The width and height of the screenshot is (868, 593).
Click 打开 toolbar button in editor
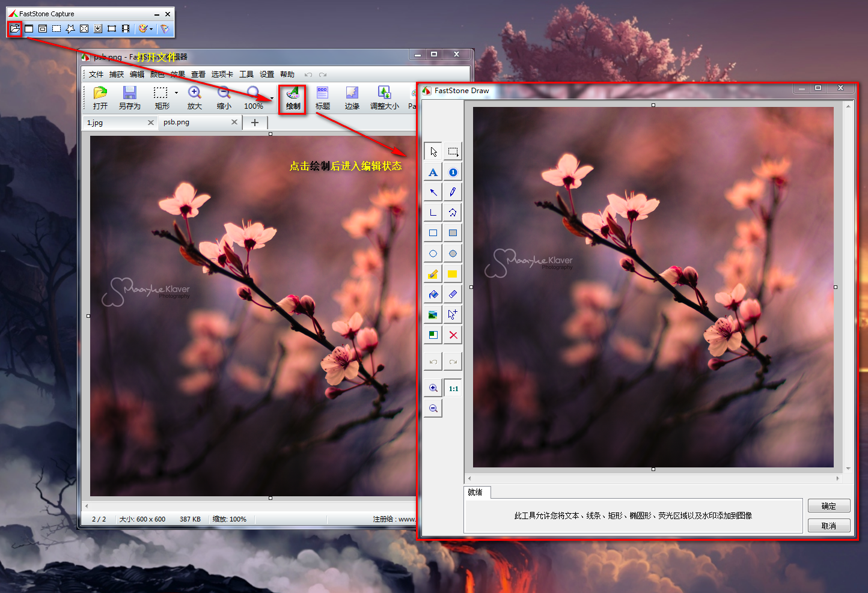[x=100, y=98]
